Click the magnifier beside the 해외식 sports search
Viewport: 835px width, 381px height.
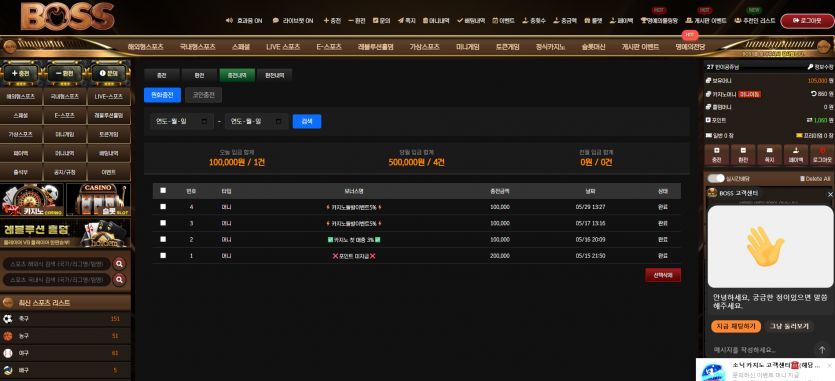pyautogui.click(x=119, y=263)
